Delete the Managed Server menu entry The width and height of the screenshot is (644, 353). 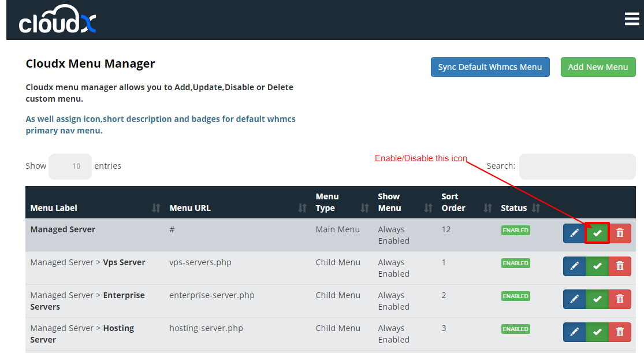[620, 233]
